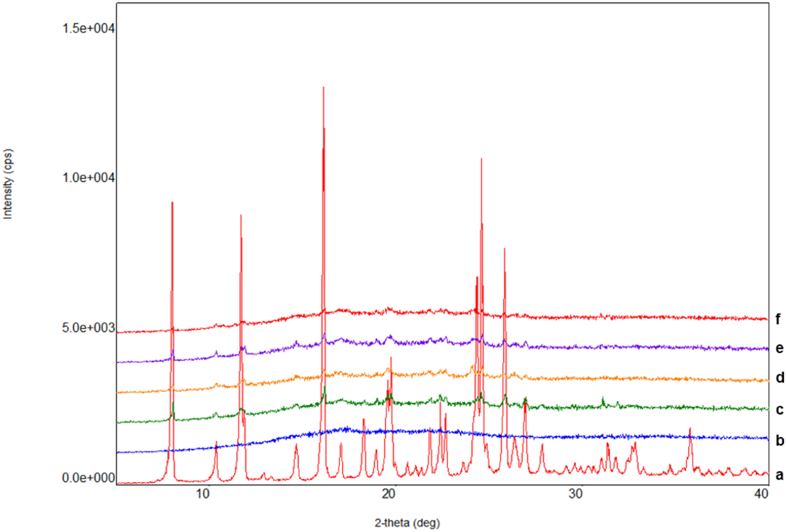Click the x-axis tick label 10
The width and height of the screenshot is (786, 532).
(x=202, y=493)
